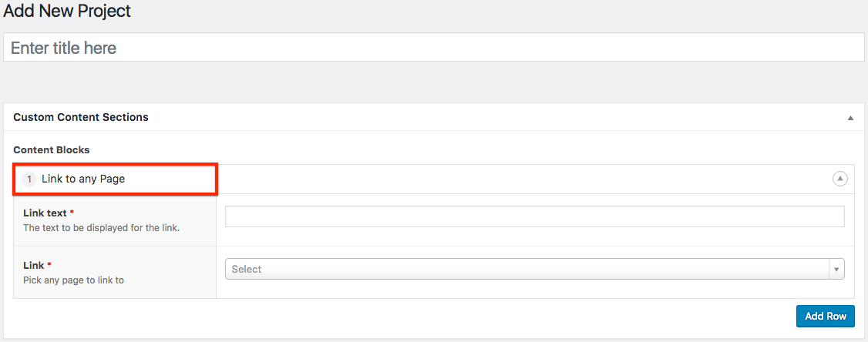Focus the Enter title here field
The image size is (868, 342).
click(x=433, y=48)
